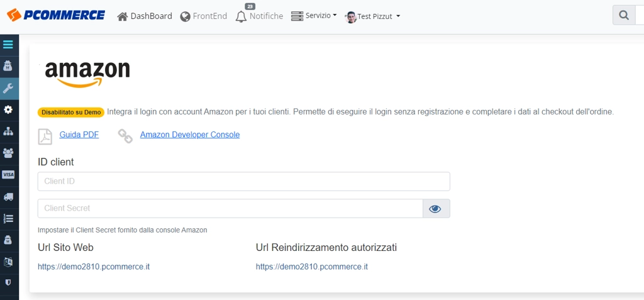Focus the Client Secret input field
The height and width of the screenshot is (300, 644).
(230, 208)
